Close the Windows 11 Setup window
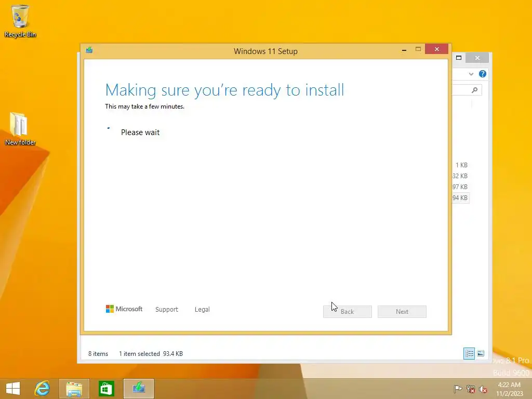The image size is (532, 399). pyautogui.click(x=436, y=49)
